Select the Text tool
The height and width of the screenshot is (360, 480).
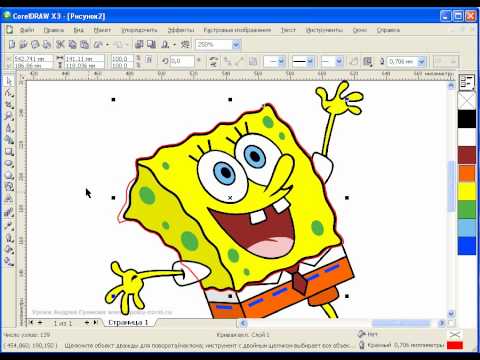(9, 199)
